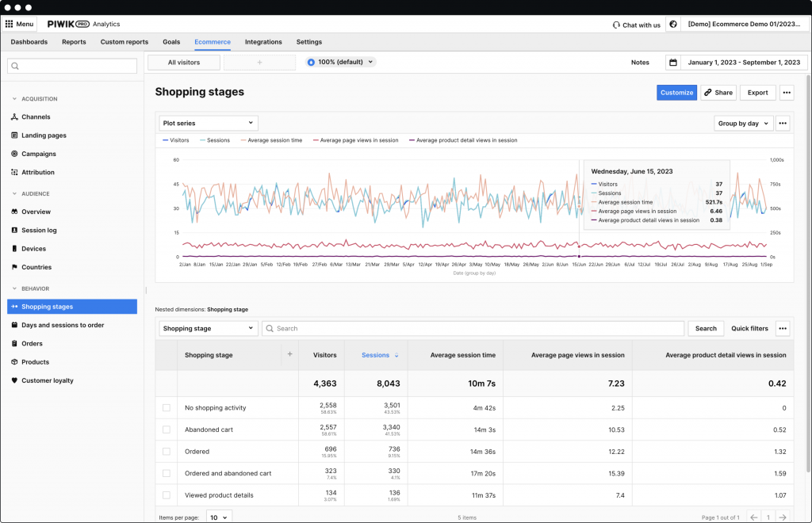Go to the next page arrow
The image size is (812, 523).
(x=783, y=517)
